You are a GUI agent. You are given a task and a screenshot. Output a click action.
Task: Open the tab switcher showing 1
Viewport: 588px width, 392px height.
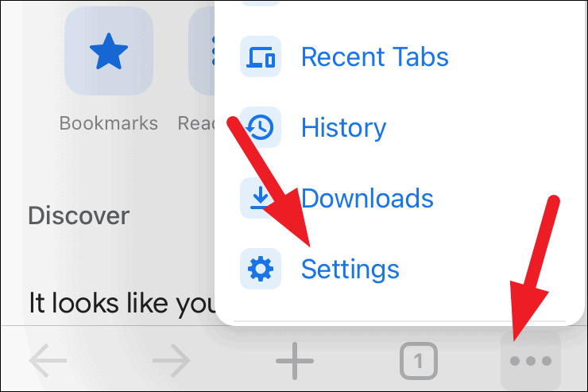point(419,361)
